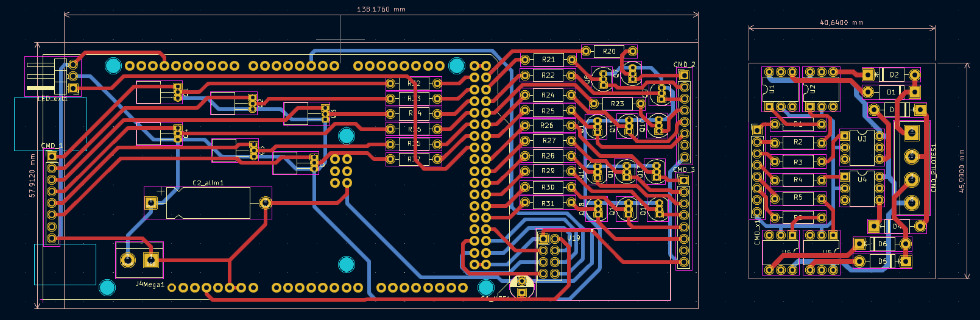
Task: Select diode D2 on small board
Action: (x=891, y=74)
